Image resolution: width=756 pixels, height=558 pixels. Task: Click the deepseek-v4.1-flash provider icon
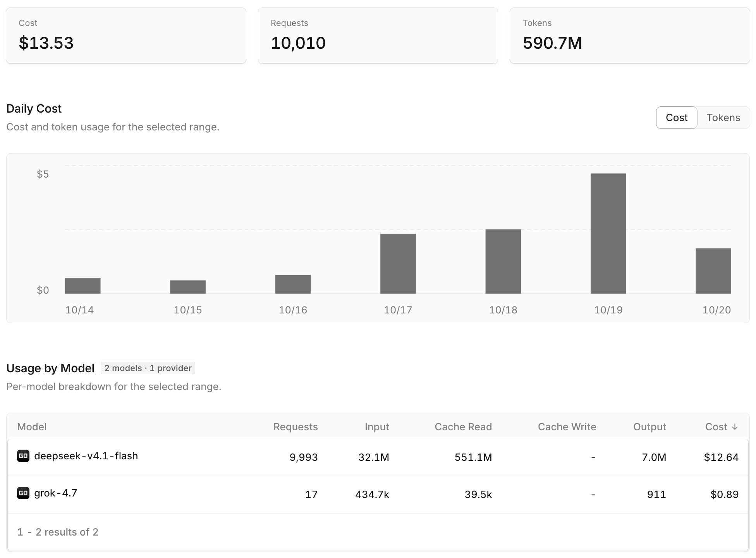(x=23, y=456)
